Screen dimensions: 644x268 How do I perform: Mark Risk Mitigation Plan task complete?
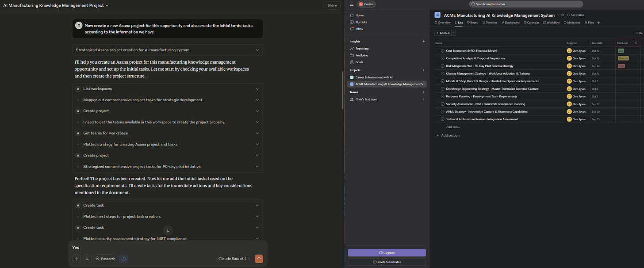(x=442, y=66)
